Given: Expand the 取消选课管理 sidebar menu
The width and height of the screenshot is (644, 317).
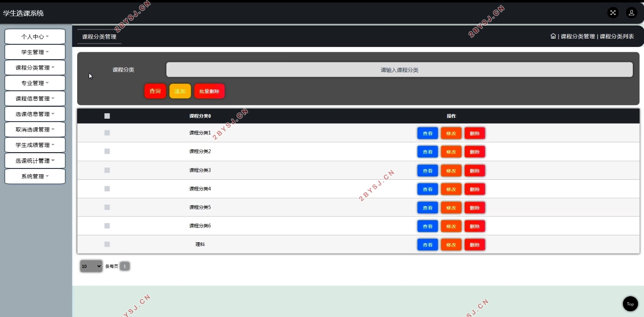Looking at the screenshot, I should [35, 129].
